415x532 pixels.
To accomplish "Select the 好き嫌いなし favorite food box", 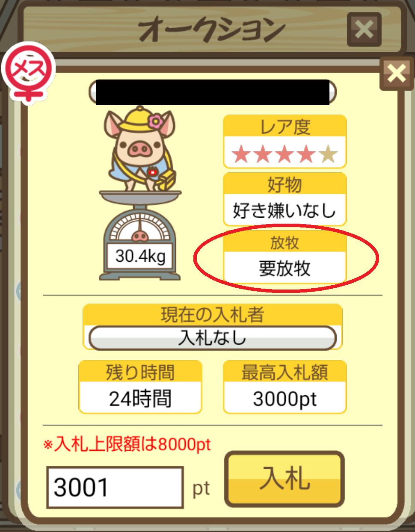I will (285, 210).
